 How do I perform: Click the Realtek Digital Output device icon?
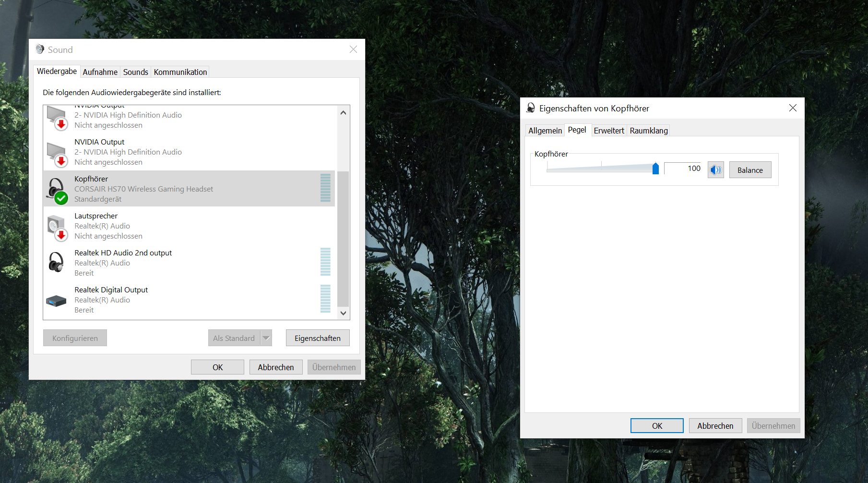56,301
